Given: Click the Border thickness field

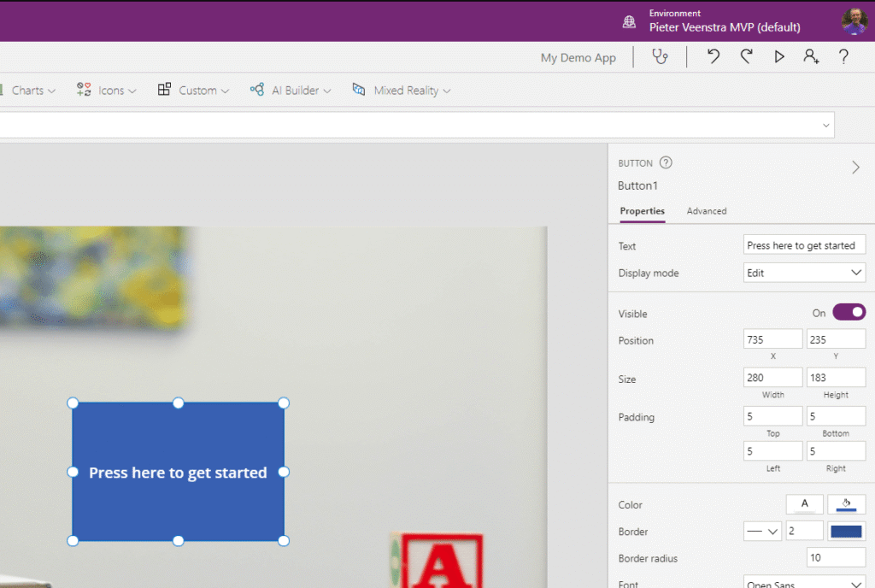Looking at the screenshot, I should click(x=804, y=531).
